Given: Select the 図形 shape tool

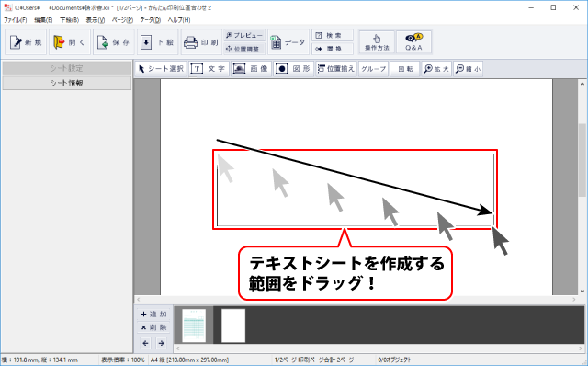Looking at the screenshot, I should [x=293, y=69].
